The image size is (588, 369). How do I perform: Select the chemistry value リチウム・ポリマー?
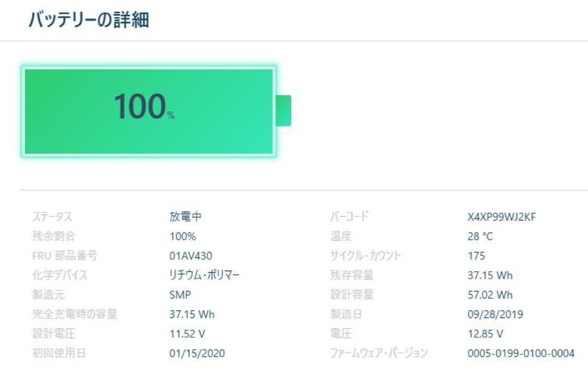coord(204,275)
